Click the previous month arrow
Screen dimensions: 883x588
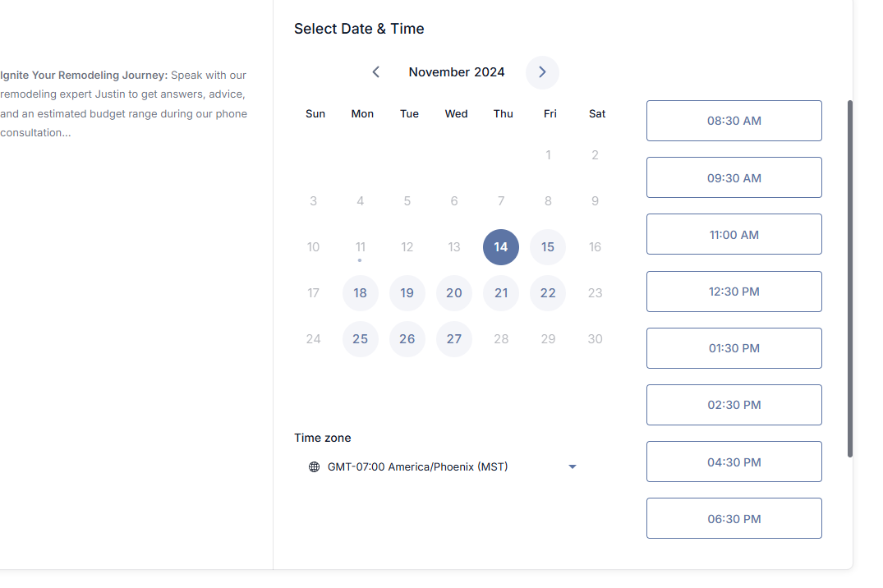click(x=375, y=72)
